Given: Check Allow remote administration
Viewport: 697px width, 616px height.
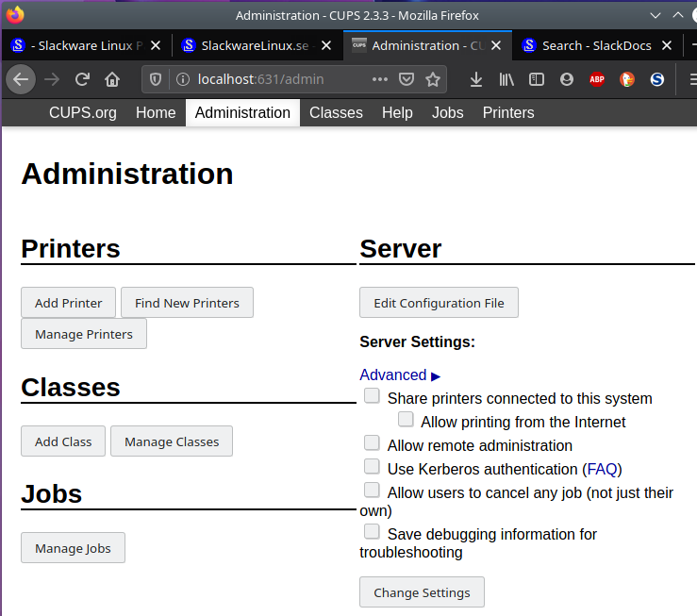Looking at the screenshot, I should [372, 442].
